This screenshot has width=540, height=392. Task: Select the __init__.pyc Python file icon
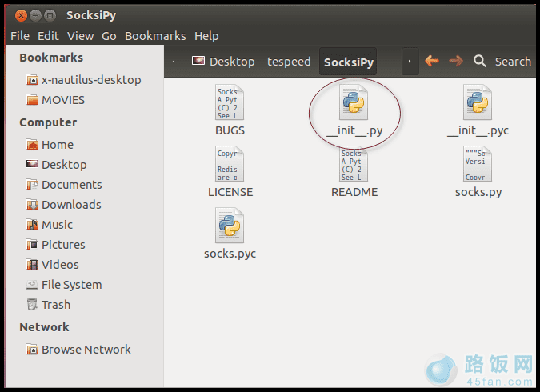pyautogui.click(x=478, y=102)
